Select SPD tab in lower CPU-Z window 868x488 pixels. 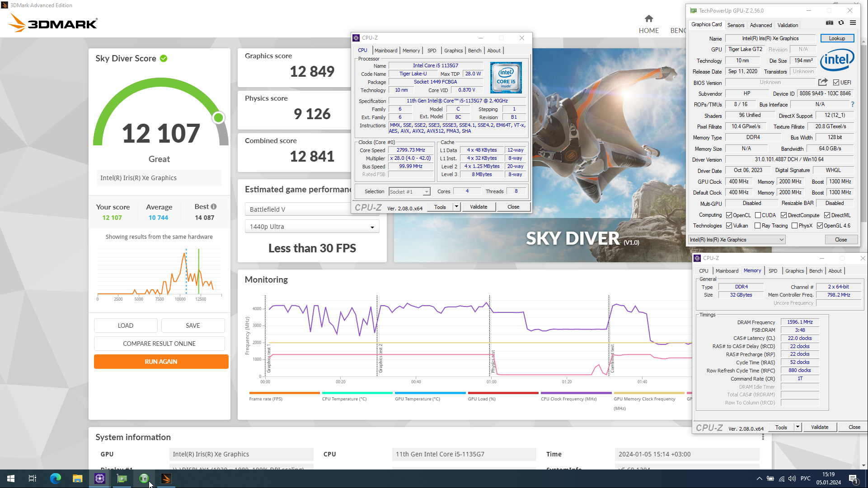pos(773,271)
